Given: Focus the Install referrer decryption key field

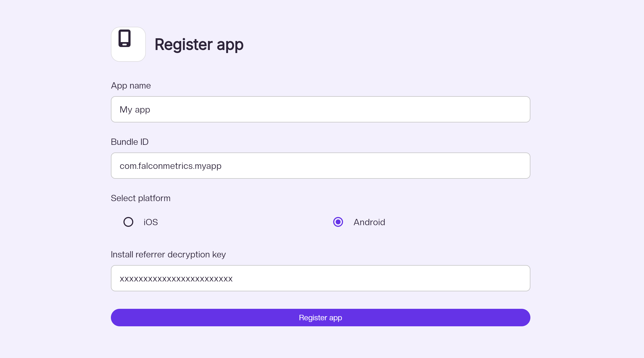Looking at the screenshot, I should pyautogui.click(x=320, y=278).
